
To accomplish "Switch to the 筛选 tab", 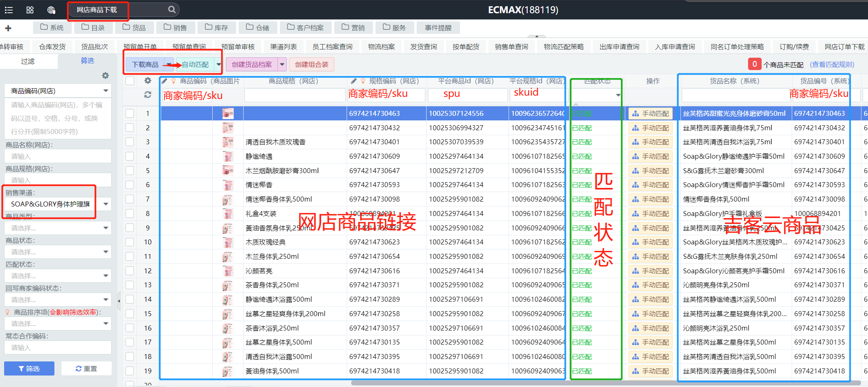I will pyautogui.click(x=87, y=61).
